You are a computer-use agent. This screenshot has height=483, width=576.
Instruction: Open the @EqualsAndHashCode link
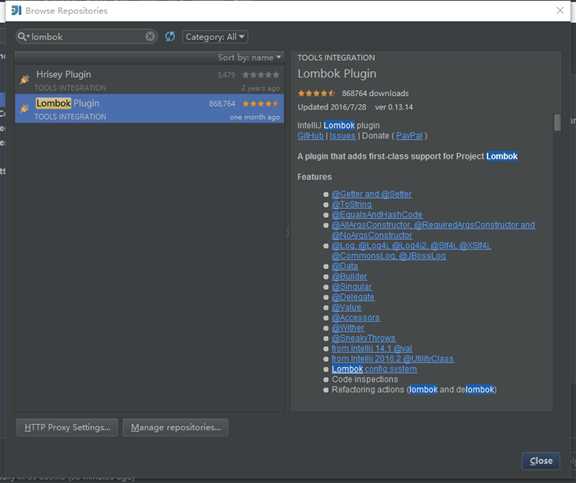click(377, 215)
